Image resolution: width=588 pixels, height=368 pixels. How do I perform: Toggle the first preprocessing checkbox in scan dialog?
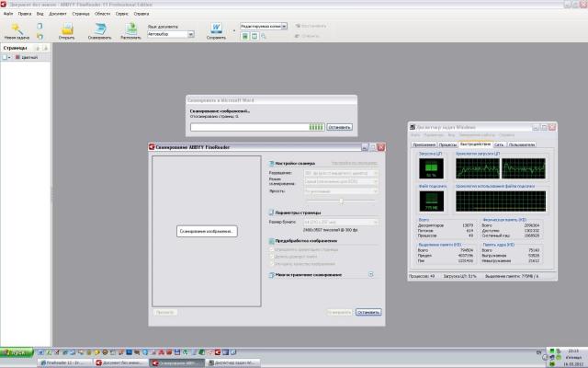pyautogui.click(x=272, y=249)
